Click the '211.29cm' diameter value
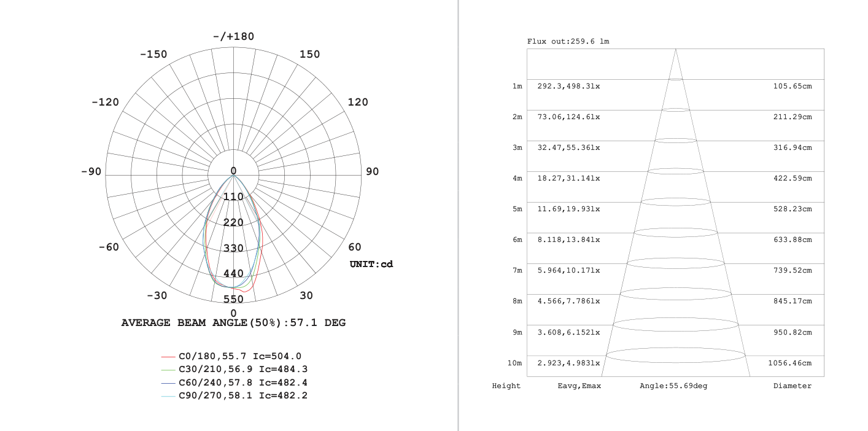The height and width of the screenshot is (431, 868). click(x=792, y=117)
